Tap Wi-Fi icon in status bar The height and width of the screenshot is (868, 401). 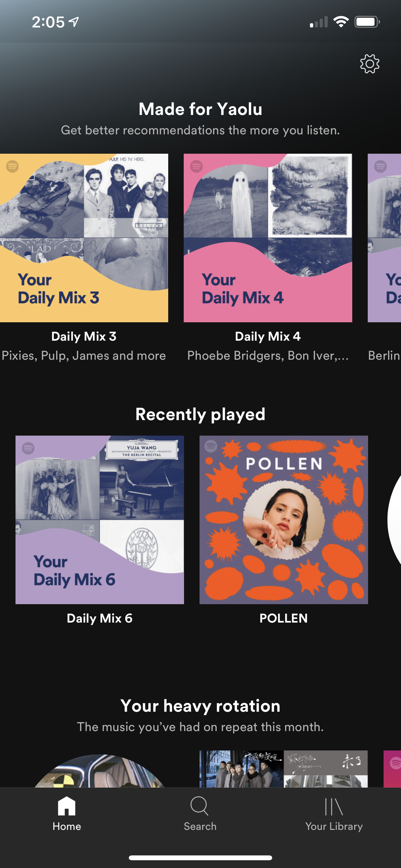[x=341, y=22]
